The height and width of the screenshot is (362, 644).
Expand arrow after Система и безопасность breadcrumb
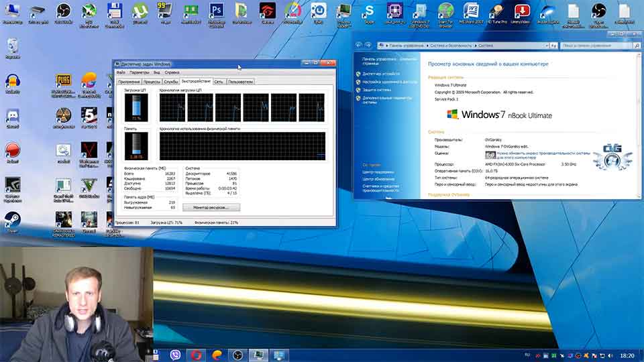pos(476,46)
